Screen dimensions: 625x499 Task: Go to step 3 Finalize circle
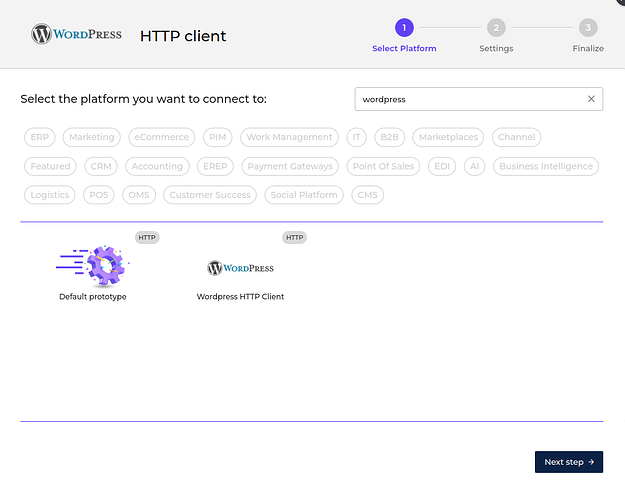click(588, 28)
